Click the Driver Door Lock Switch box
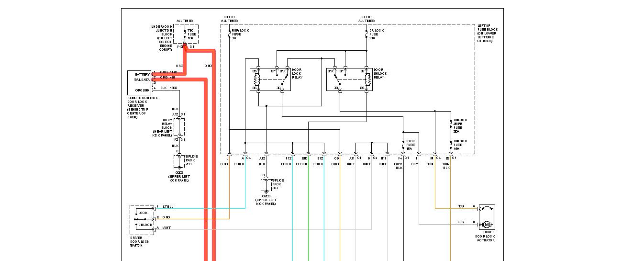 tap(142, 219)
